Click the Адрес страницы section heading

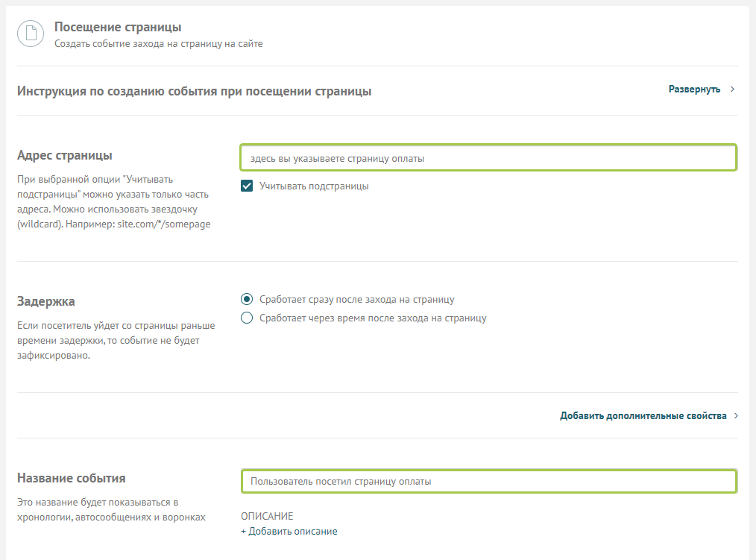[x=64, y=156]
